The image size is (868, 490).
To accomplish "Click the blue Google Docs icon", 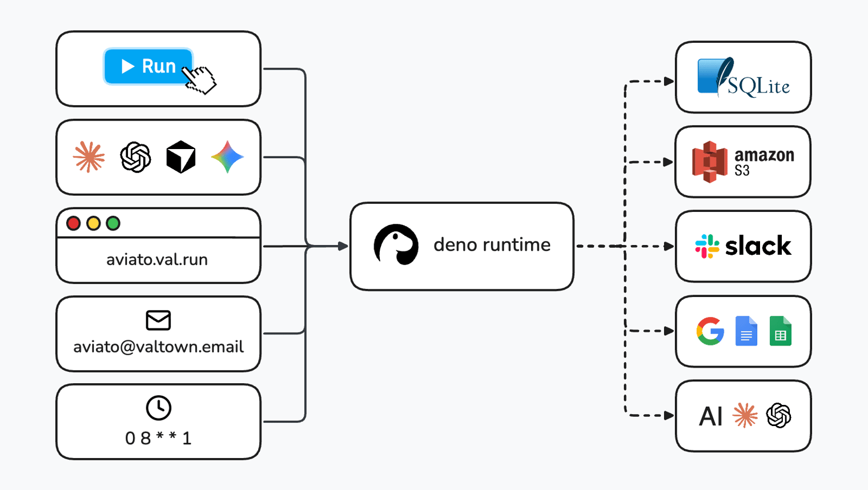I will (x=746, y=331).
